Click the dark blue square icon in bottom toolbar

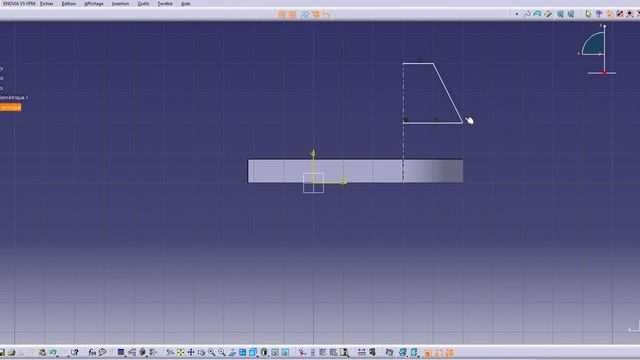(121, 352)
